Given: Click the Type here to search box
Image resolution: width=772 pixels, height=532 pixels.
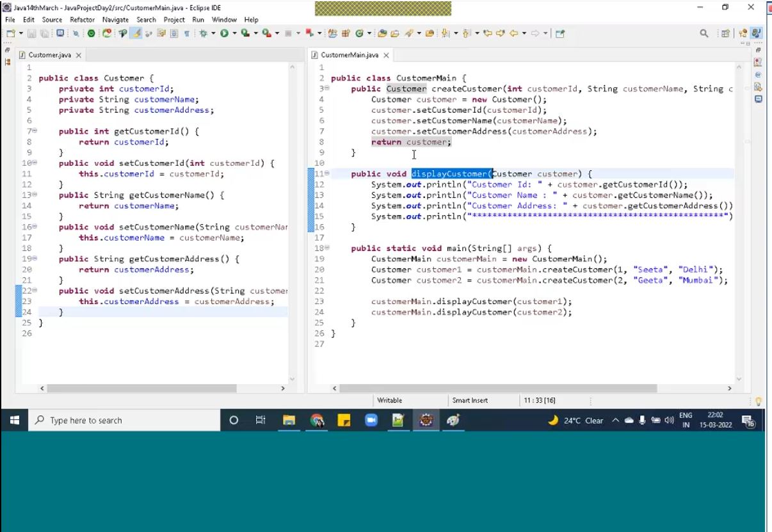Looking at the screenshot, I should coord(125,420).
